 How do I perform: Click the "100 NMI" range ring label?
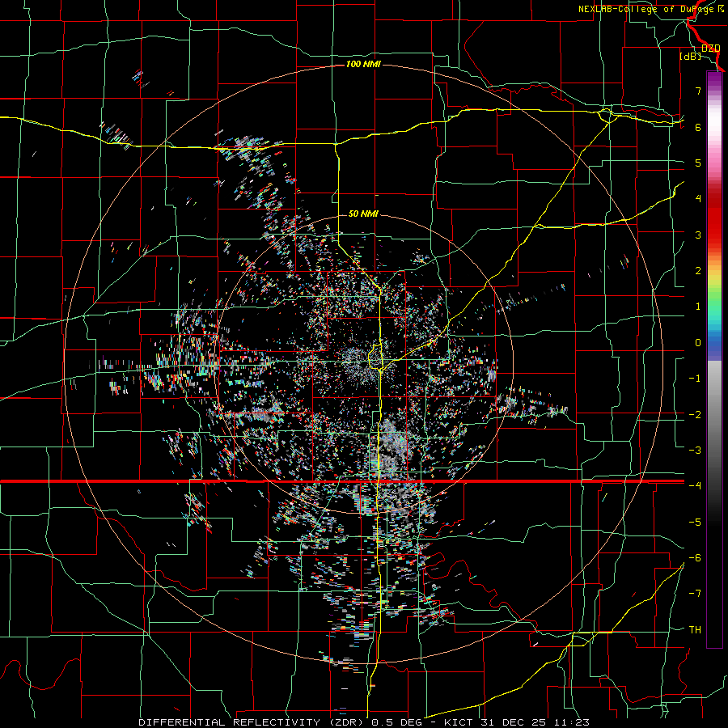pyautogui.click(x=363, y=64)
